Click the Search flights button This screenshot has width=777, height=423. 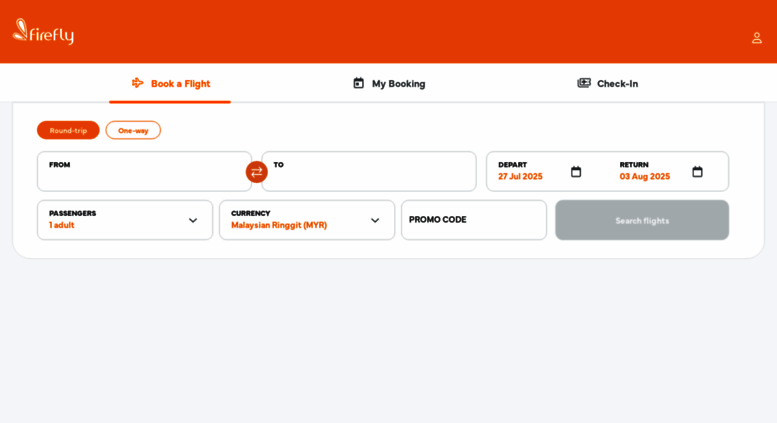click(642, 220)
